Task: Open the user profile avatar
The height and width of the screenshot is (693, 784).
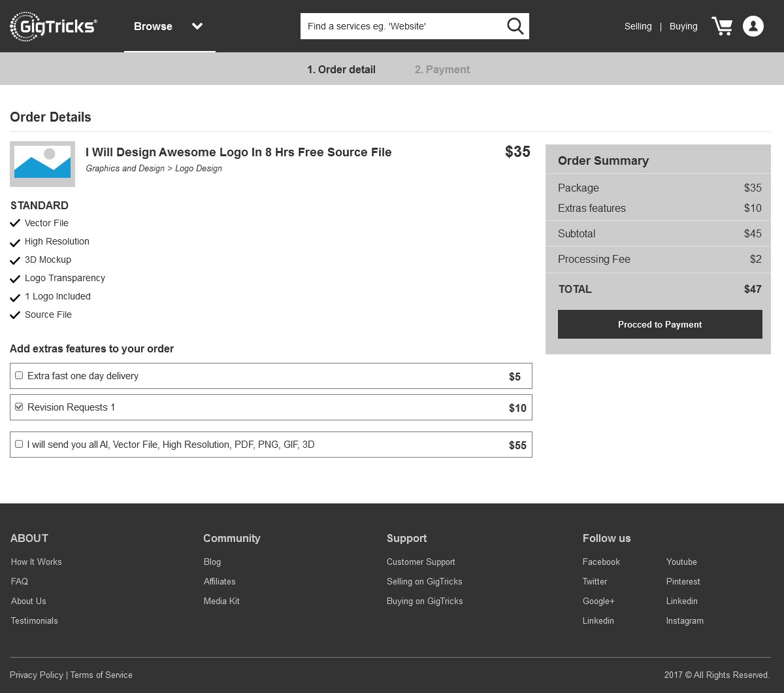Action: click(753, 26)
